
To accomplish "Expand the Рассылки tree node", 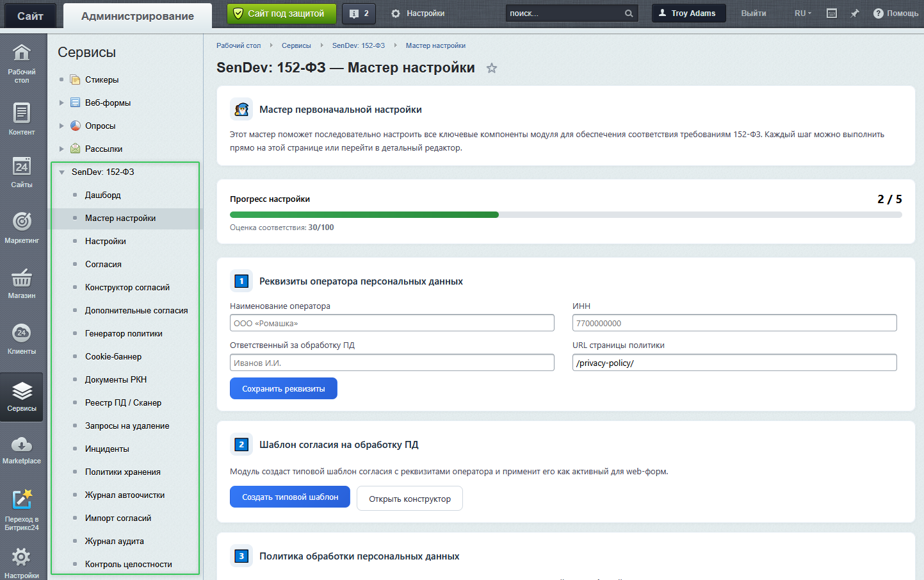I will click(61, 149).
